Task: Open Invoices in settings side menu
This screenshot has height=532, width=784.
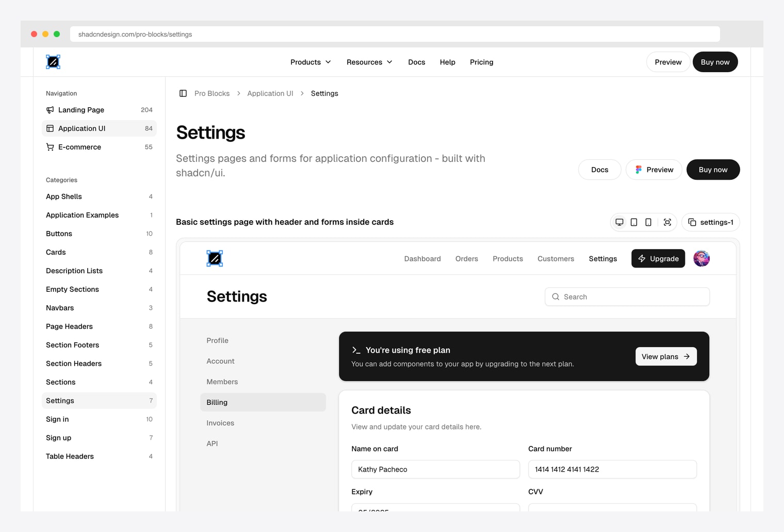Action: tap(263, 423)
